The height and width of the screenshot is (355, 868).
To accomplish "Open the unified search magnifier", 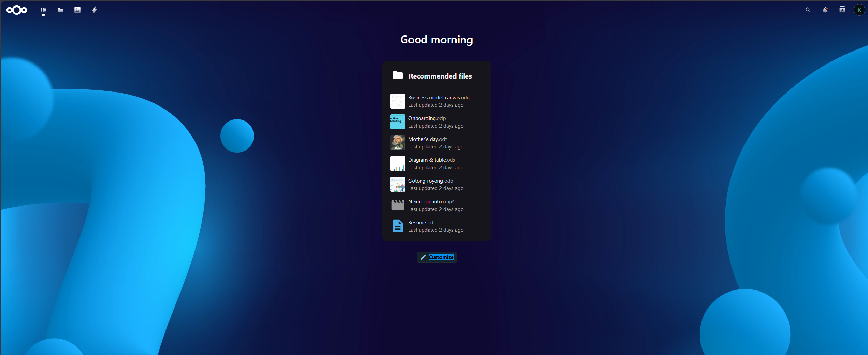I will 808,10.
